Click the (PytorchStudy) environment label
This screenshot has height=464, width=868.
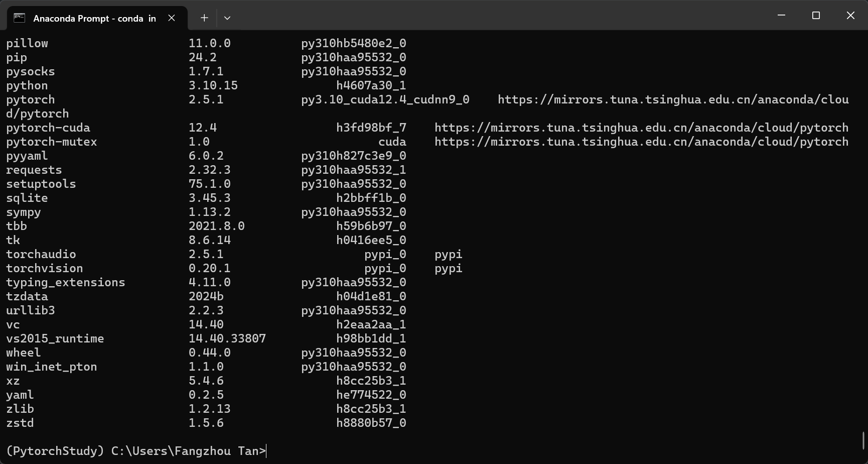pos(55,451)
